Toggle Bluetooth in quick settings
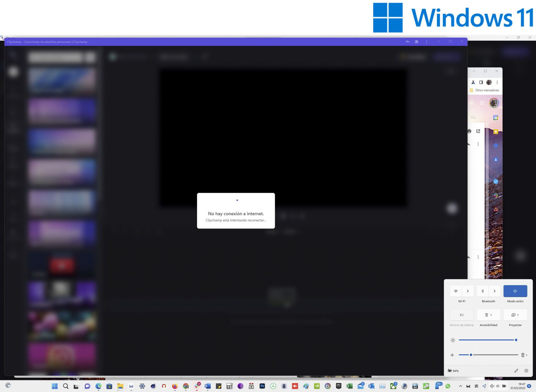This screenshot has height=392, width=536. (x=483, y=291)
